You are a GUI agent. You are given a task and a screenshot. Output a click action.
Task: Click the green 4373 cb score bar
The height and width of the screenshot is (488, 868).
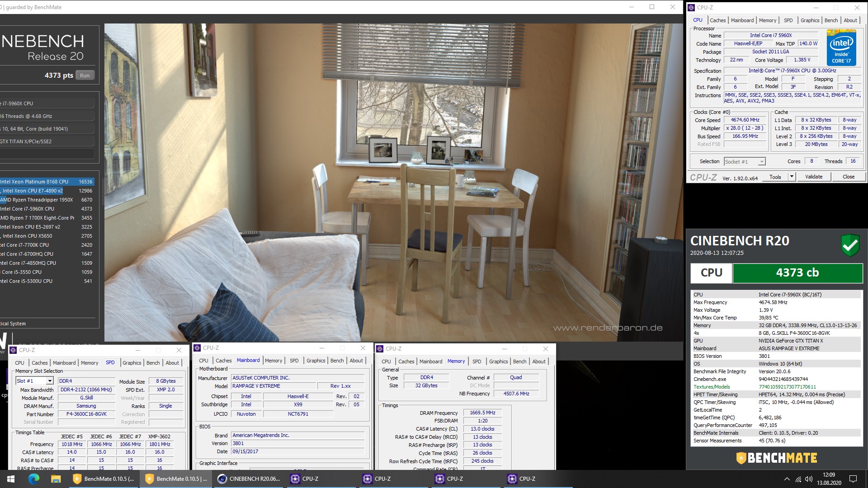(x=797, y=273)
